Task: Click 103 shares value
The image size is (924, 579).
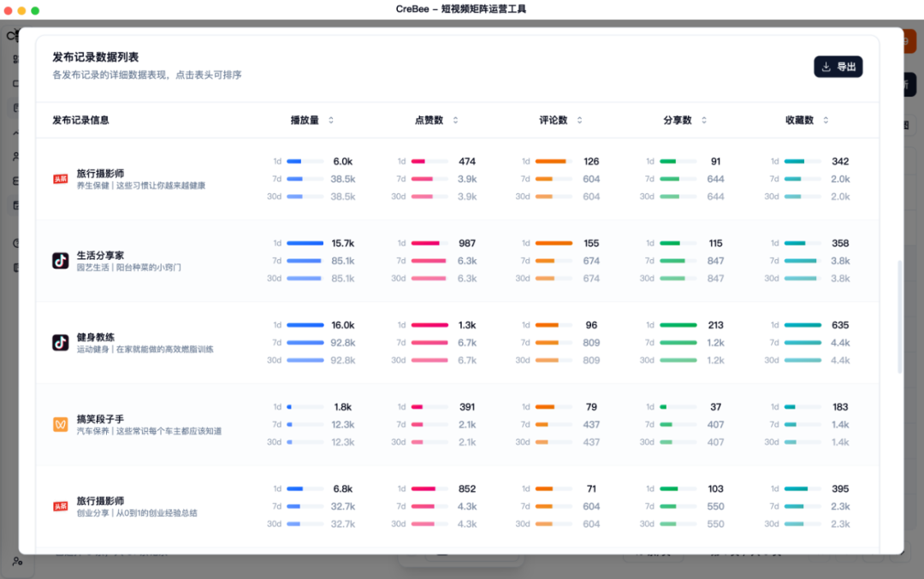Action: tap(716, 489)
